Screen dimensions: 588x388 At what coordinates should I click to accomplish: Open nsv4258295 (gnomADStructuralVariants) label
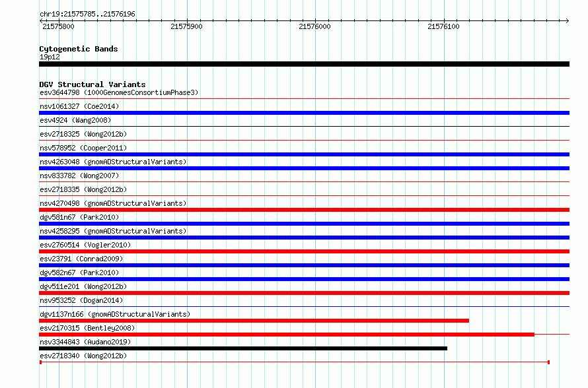point(113,231)
